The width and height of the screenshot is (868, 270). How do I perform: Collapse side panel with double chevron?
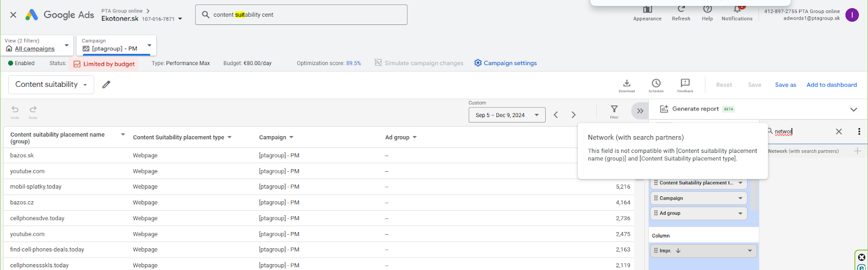click(x=640, y=111)
